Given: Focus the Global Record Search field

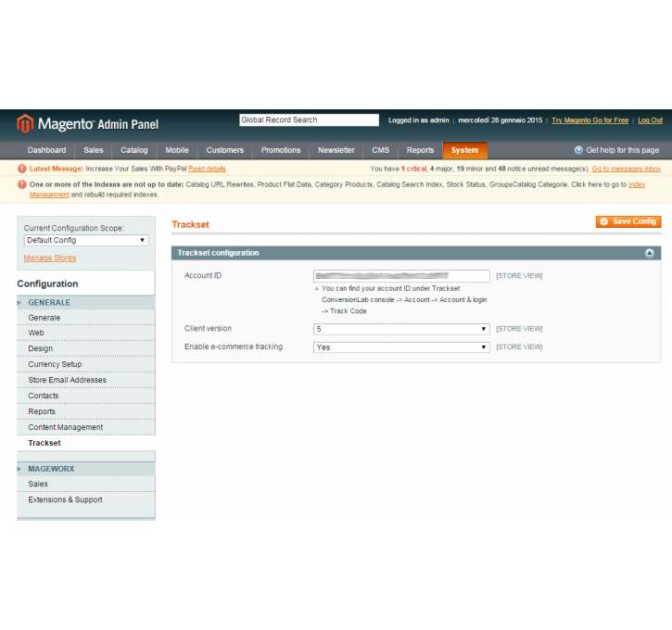Looking at the screenshot, I should (x=309, y=120).
